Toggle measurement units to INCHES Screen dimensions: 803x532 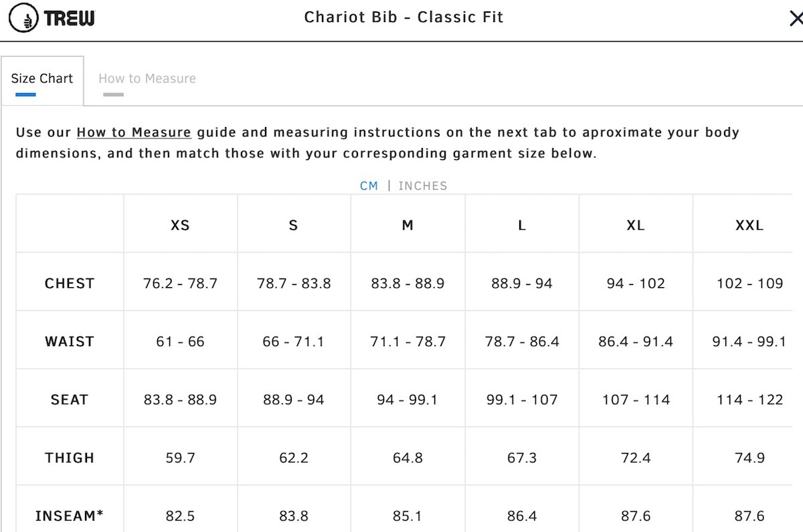pos(423,186)
